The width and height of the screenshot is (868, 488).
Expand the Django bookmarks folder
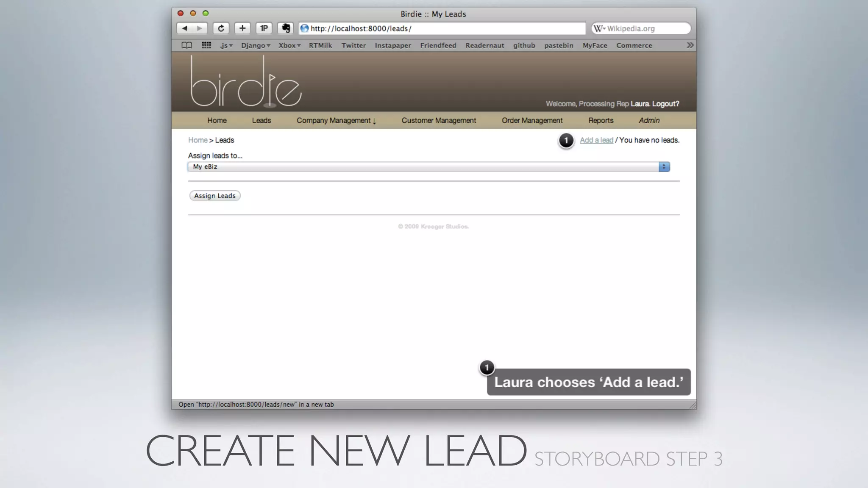[256, 45]
